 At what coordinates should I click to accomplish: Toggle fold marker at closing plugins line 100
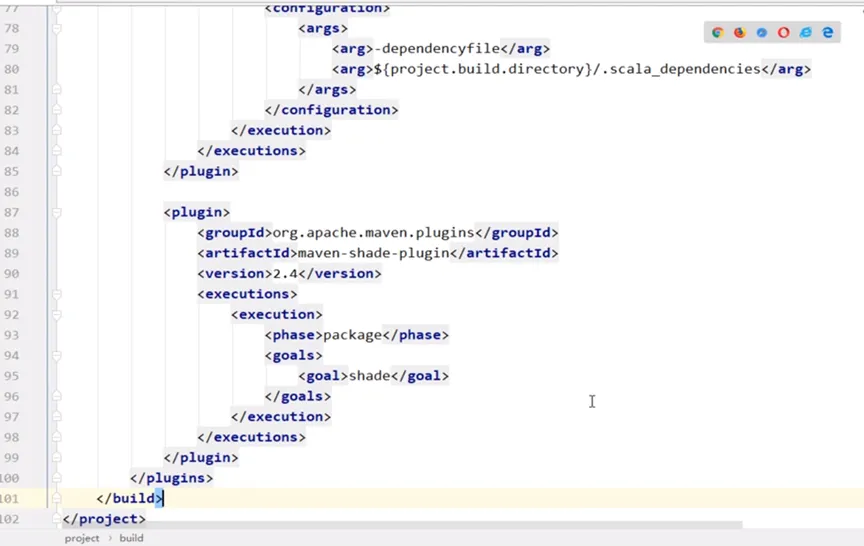pos(57,478)
